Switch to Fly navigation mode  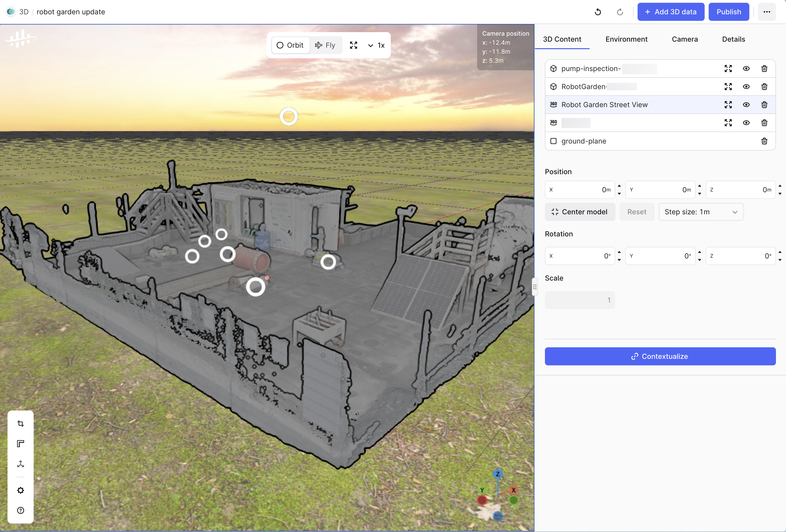pyautogui.click(x=325, y=45)
